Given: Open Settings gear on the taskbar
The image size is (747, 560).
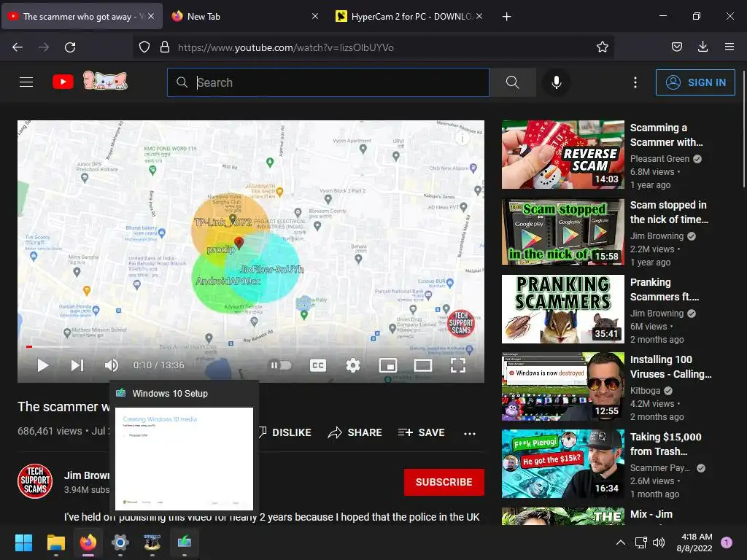Looking at the screenshot, I should click(120, 542).
